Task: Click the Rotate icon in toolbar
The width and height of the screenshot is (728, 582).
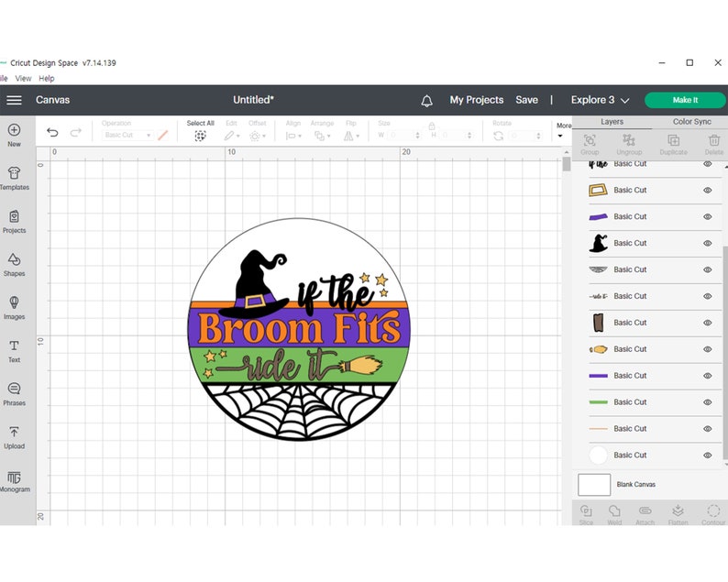Action: 498,136
